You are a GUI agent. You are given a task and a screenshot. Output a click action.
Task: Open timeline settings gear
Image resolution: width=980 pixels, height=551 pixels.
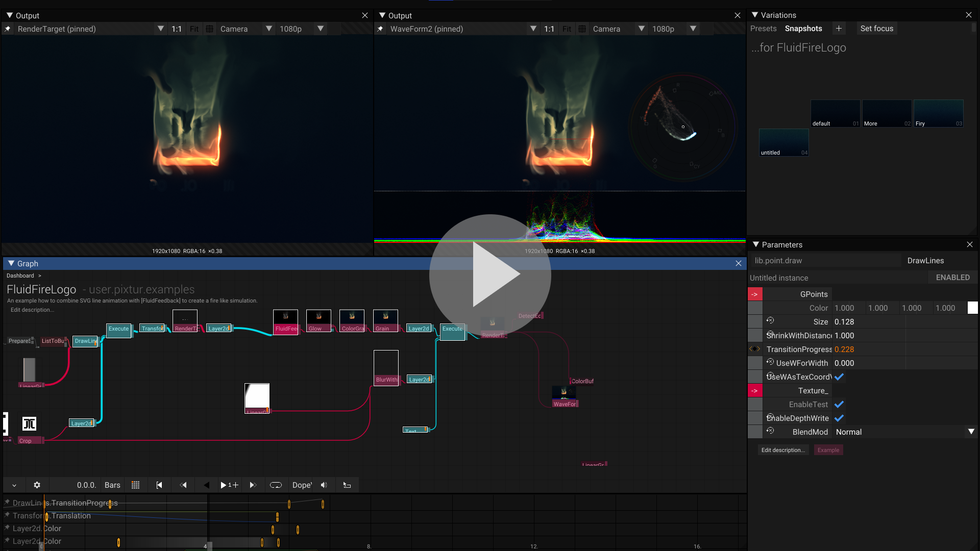tap(37, 485)
